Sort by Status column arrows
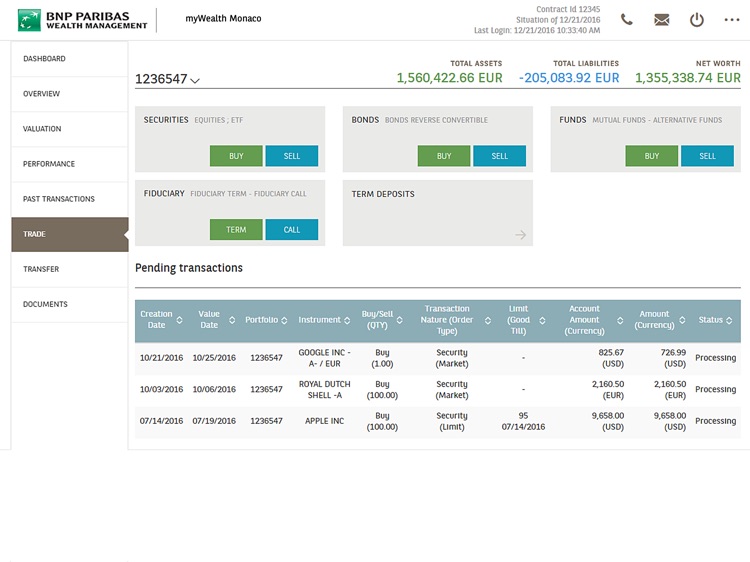This screenshot has height=562, width=750. (x=729, y=320)
